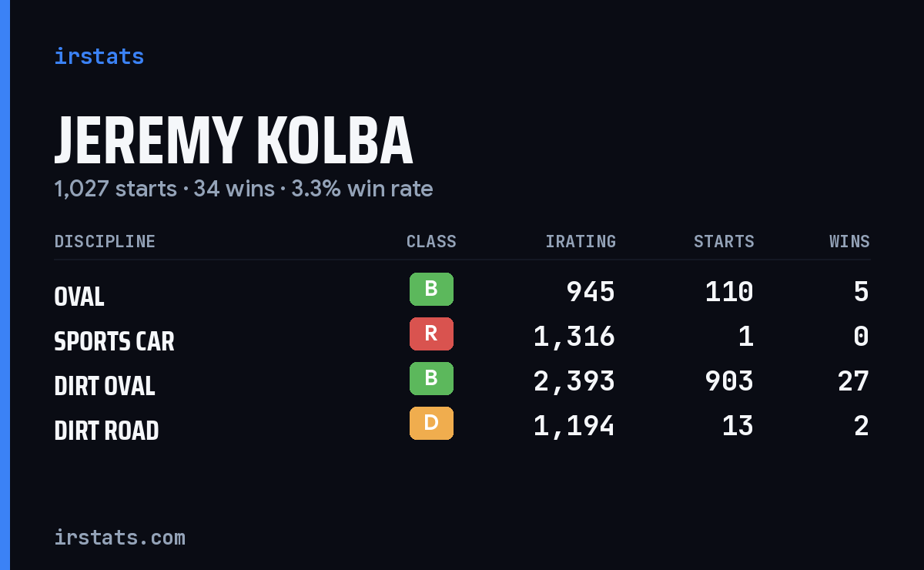Select the green B badge for Oval
The image size is (924, 570).
tap(431, 289)
